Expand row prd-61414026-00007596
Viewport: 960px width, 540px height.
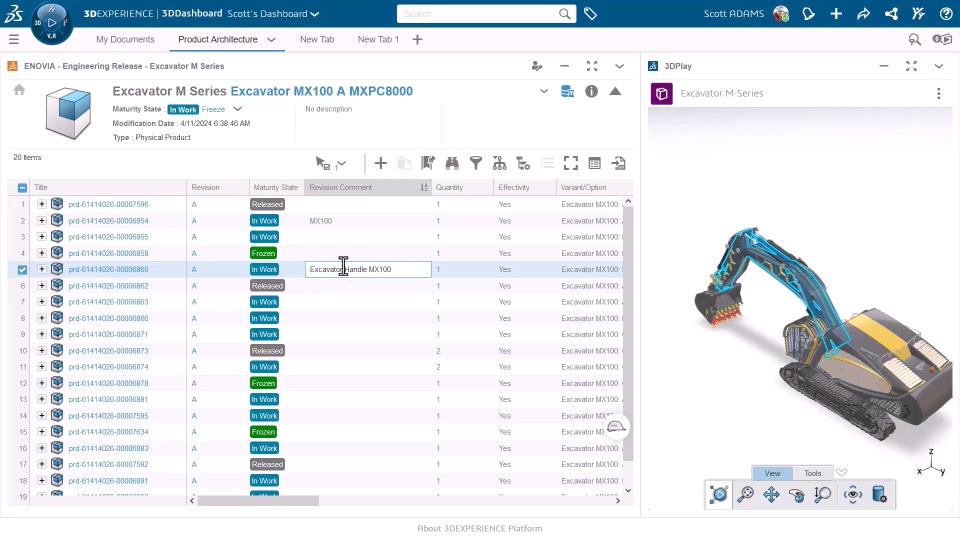pos(42,204)
